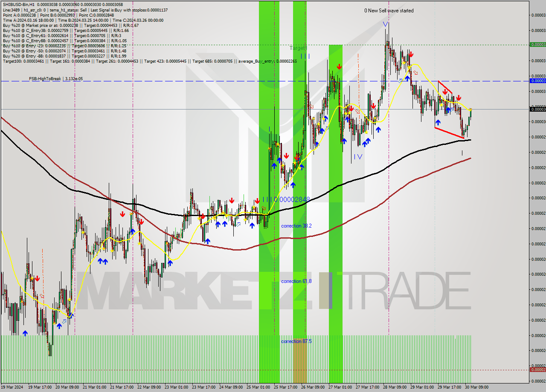546x392 pixels.
Task: Select the '29 Mar 17:00' time label
Action: click(449, 387)
